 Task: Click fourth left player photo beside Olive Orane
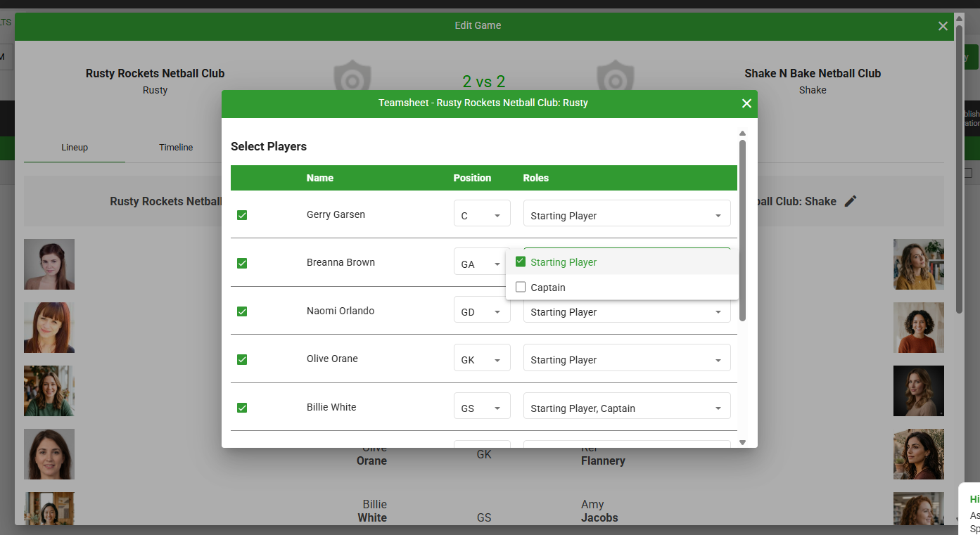[x=49, y=454]
